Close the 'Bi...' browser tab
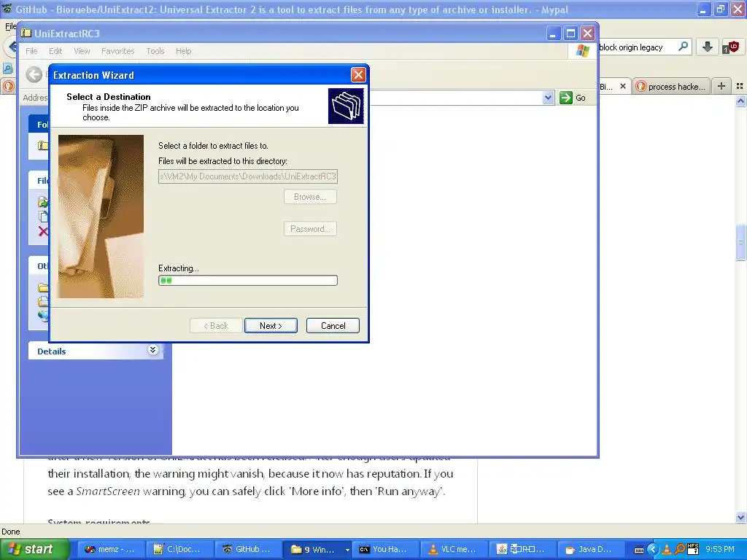The image size is (747, 560). tap(623, 86)
